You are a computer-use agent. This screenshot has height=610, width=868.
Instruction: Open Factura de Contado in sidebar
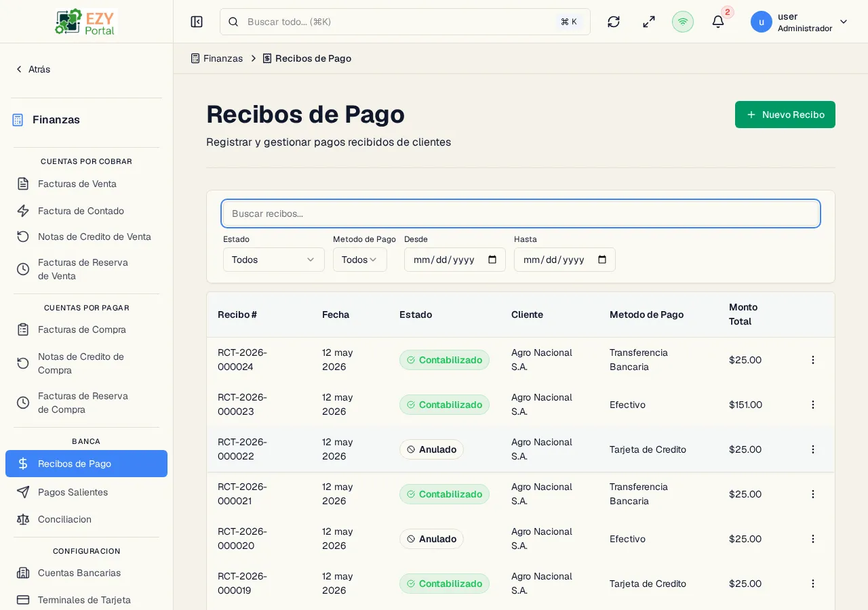click(86, 211)
